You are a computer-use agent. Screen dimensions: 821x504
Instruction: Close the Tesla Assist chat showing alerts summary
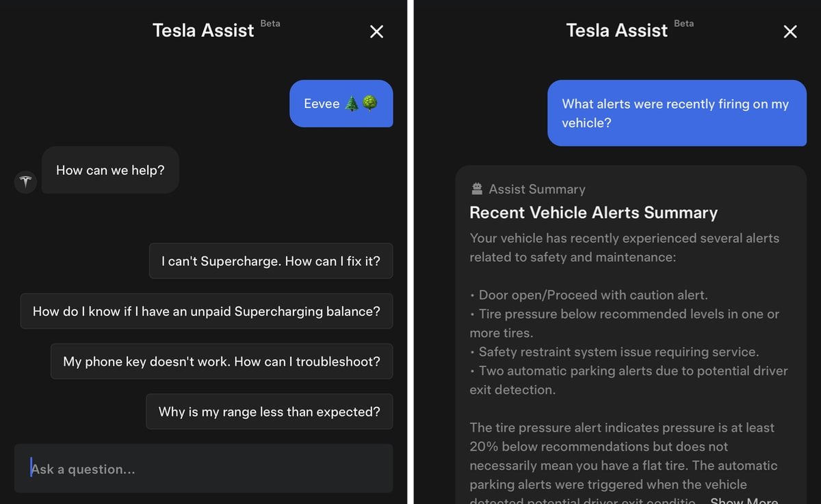click(x=790, y=31)
